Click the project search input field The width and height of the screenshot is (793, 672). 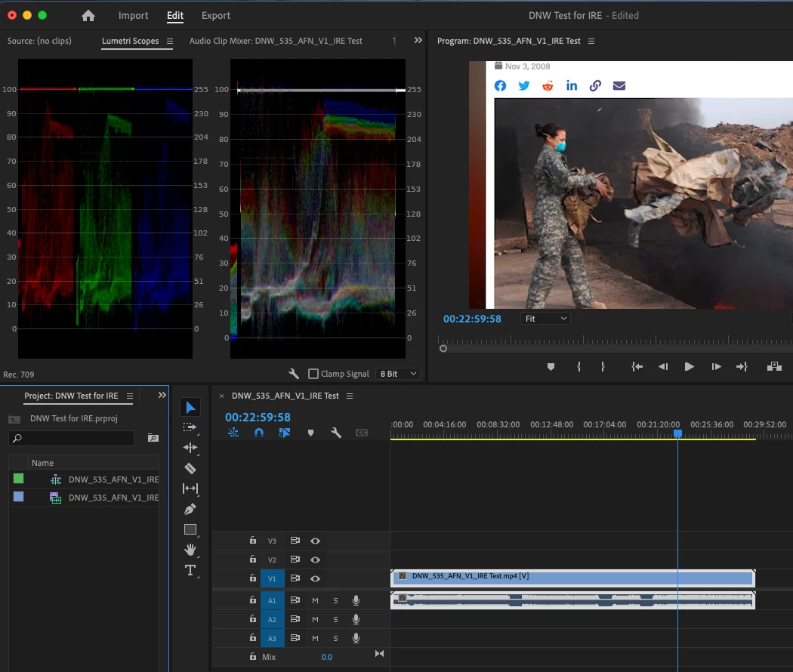click(x=73, y=438)
